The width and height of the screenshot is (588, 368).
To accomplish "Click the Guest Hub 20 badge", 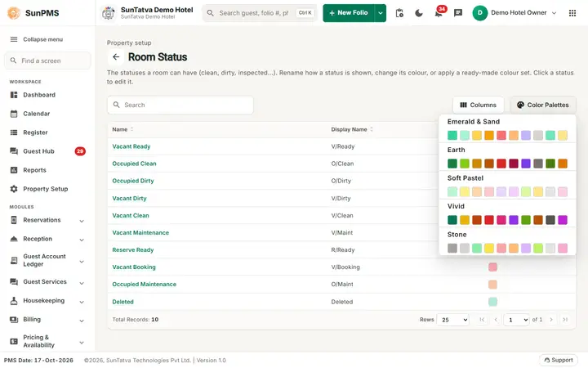I will click(x=80, y=151).
